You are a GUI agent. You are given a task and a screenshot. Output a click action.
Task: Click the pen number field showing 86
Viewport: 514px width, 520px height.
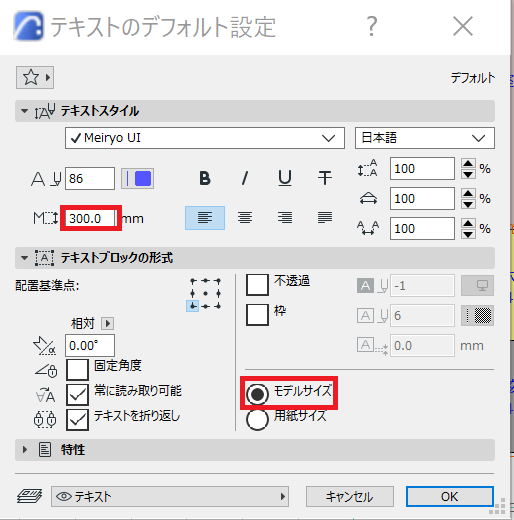point(90,179)
